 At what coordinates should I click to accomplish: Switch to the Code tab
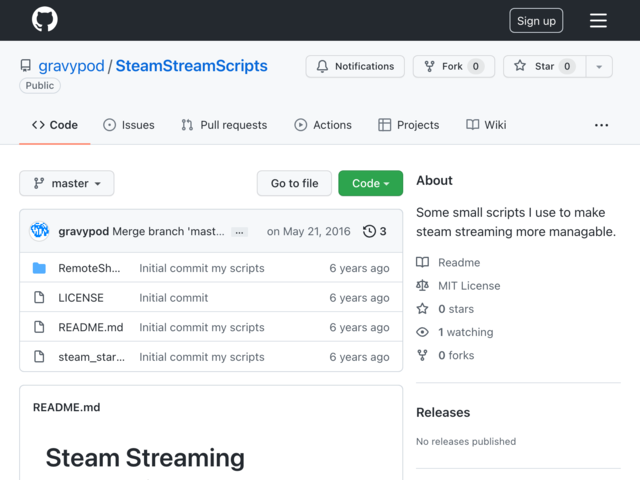[55, 125]
